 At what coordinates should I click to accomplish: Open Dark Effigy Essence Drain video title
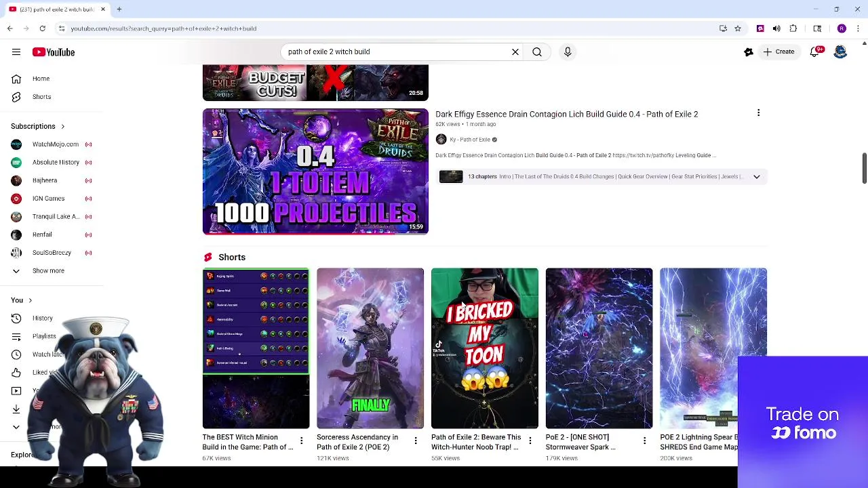click(566, 114)
